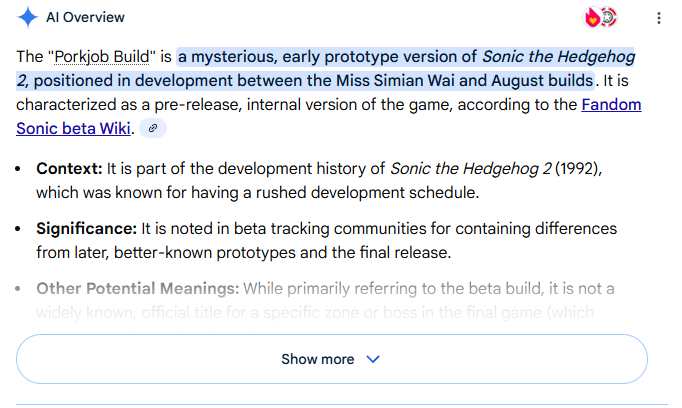Click the AI Overview sparkle icon
Viewport: 682px width, 408px height.
tap(28, 17)
